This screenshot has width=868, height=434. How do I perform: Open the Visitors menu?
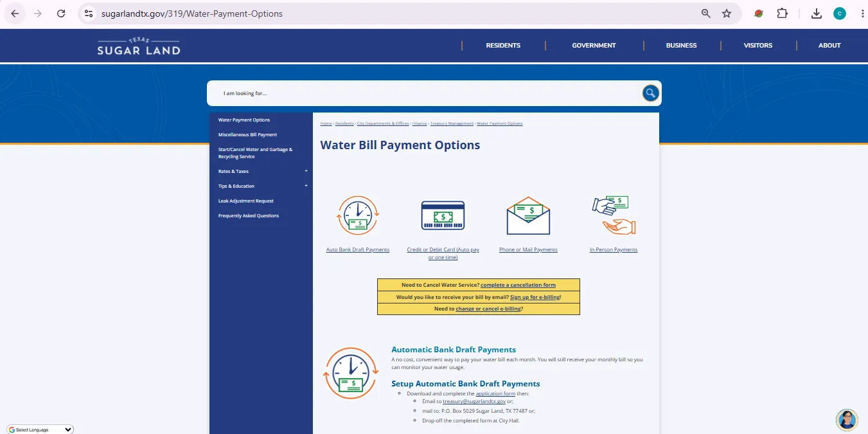[758, 46]
